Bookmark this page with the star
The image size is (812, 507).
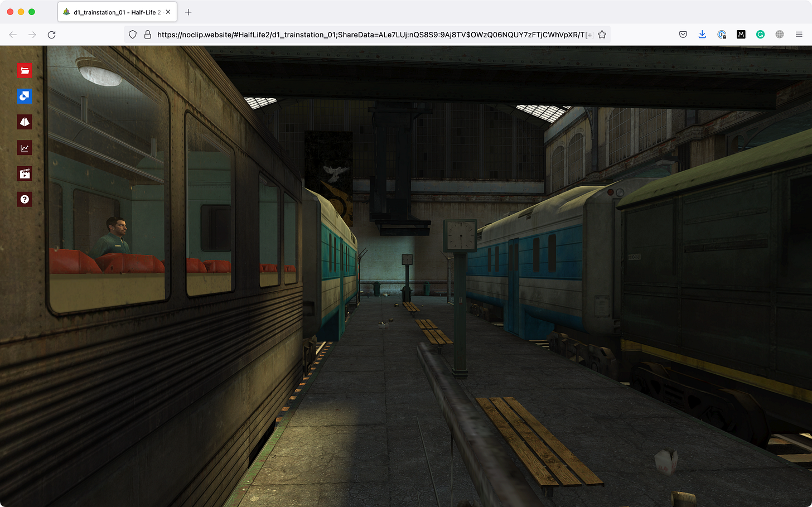tap(602, 35)
